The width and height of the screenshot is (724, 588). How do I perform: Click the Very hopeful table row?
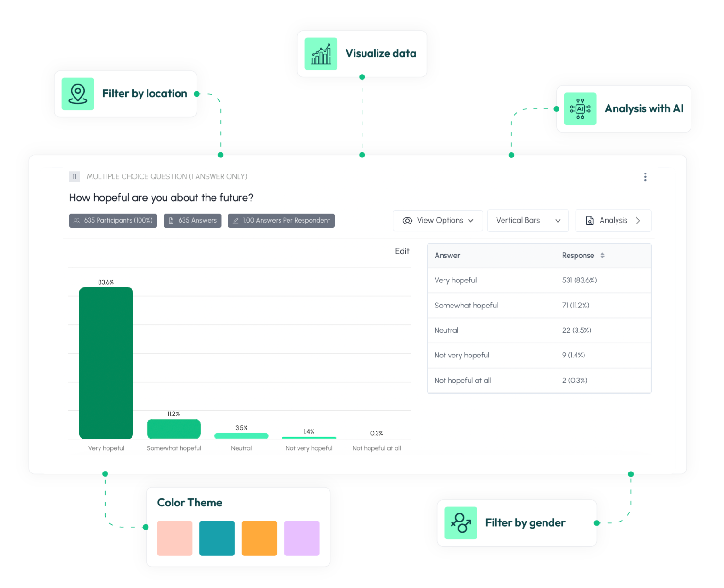[x=539, y=281]
